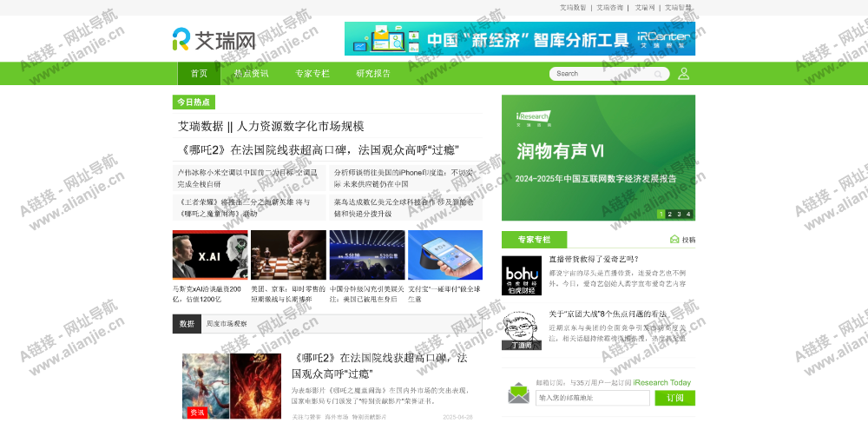
Task: Open lower article 《哪吒2》在法国院线 title
Action: click(x=380, y=366)
